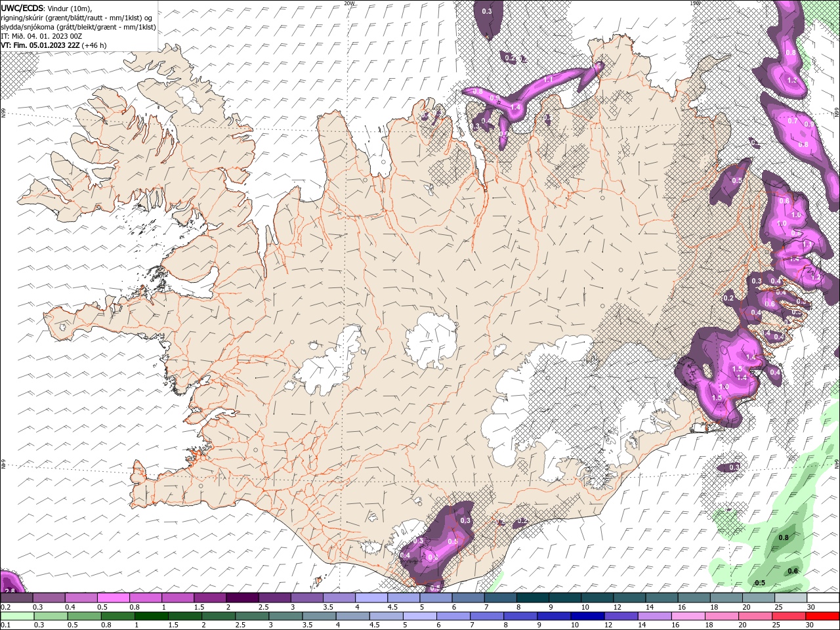Click the VT: Fim. 05.01.2023 22Z valid time
The height and width of the screenshot is (630, 840).
[x=40, y=45]
